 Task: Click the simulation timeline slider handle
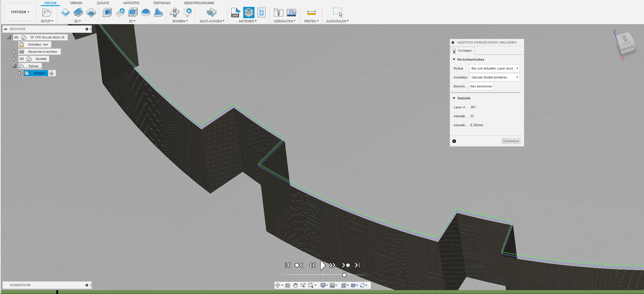click(x=344, y=275)
